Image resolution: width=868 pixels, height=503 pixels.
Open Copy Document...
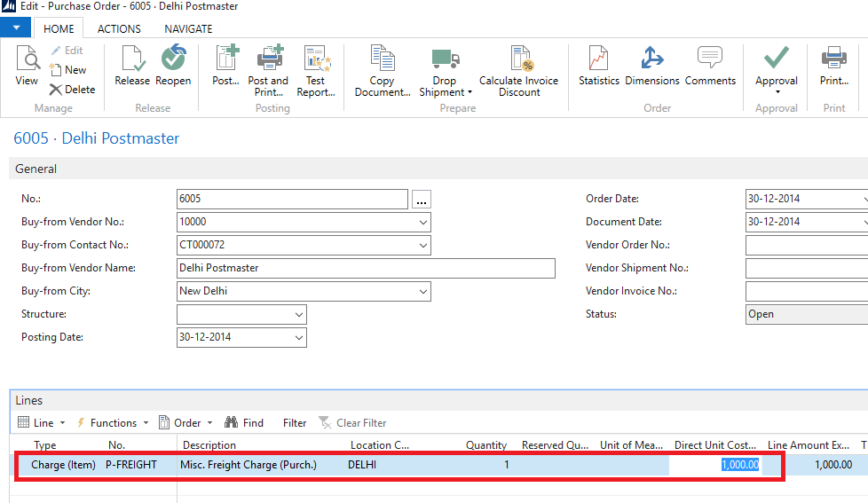coord(383,71)
